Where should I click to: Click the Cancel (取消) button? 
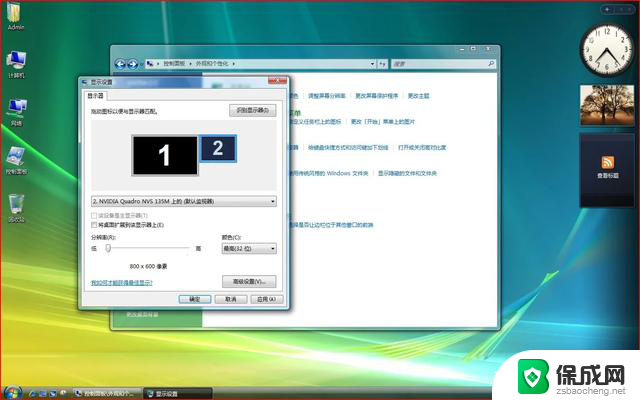click(231, 299)
